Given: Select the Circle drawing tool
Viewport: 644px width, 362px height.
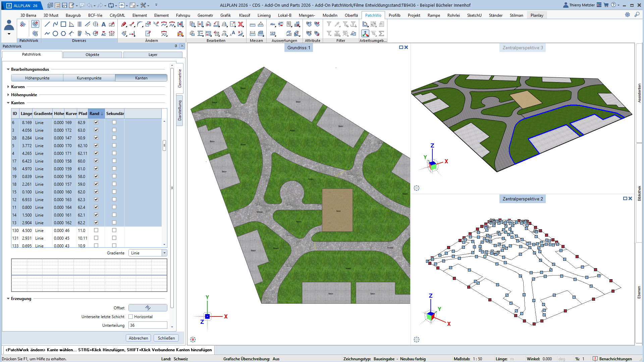Looking at the screenshot, I should click(x=55, y=34).
